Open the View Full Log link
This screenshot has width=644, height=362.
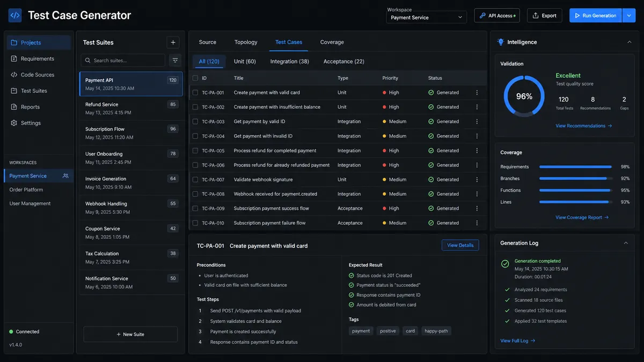coord(518,341)
